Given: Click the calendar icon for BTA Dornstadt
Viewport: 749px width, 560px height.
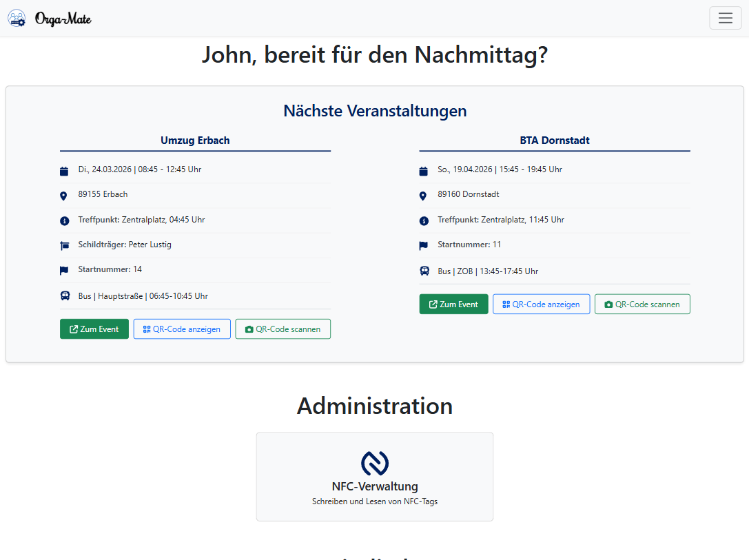Looking at the screenshot, I should click(x=424, y=169).
